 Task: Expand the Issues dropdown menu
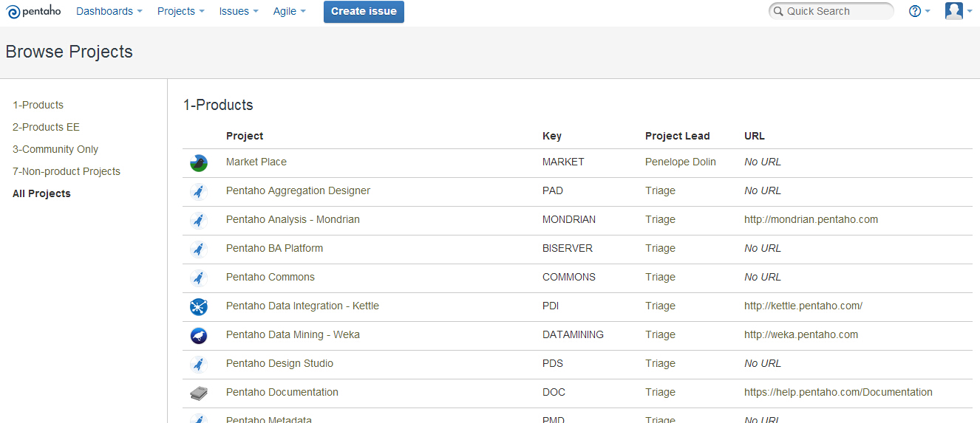click(x=239, y=11)
